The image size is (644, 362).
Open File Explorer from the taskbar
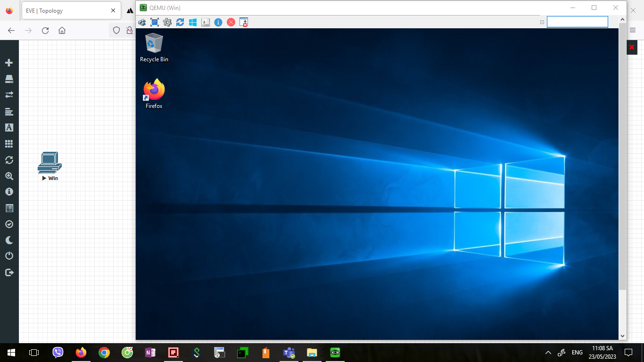[312, 352]
